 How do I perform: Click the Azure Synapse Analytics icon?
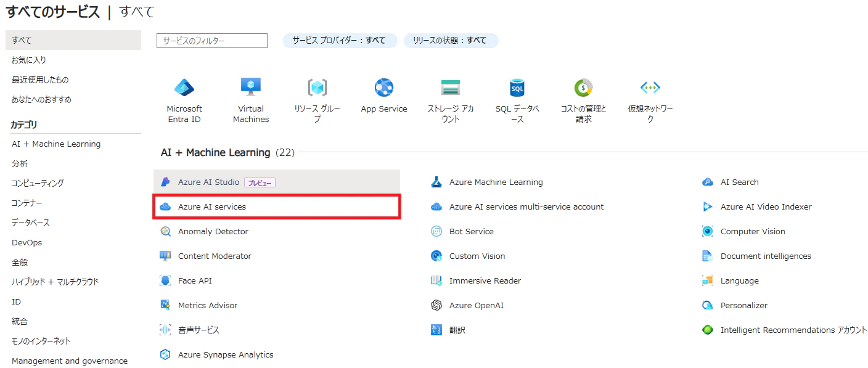click(x=165, y=354)
